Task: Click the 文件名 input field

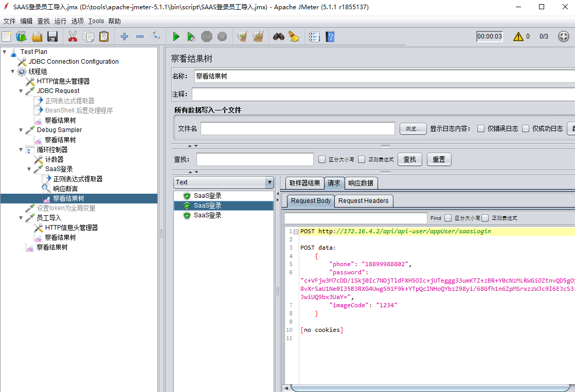Action: point(297,128)
